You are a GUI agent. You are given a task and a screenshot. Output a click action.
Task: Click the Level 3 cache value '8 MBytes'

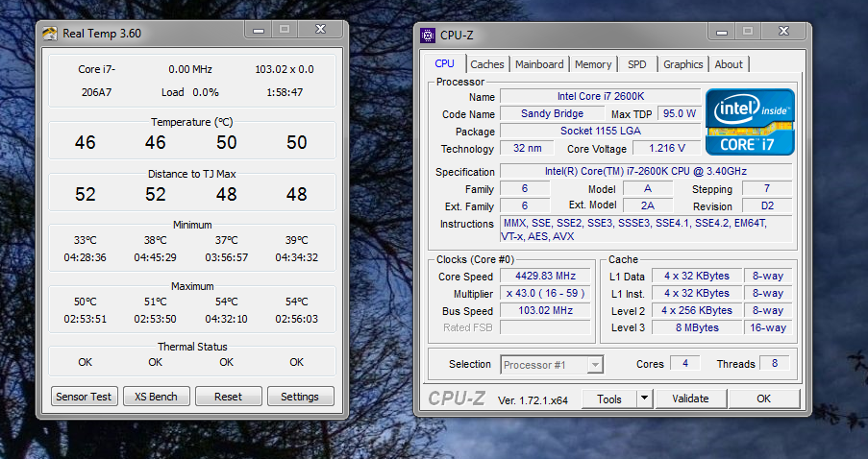click(697, 327)
